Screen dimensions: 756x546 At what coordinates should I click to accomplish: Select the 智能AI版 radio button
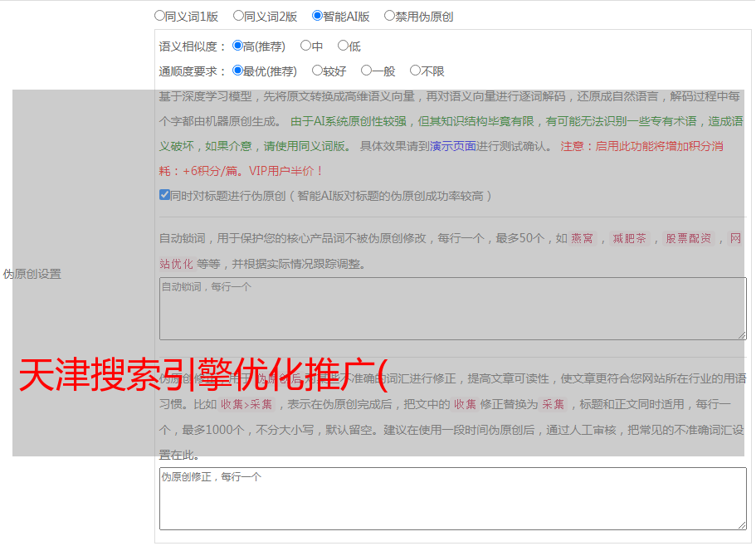click(x=317, y=16)
